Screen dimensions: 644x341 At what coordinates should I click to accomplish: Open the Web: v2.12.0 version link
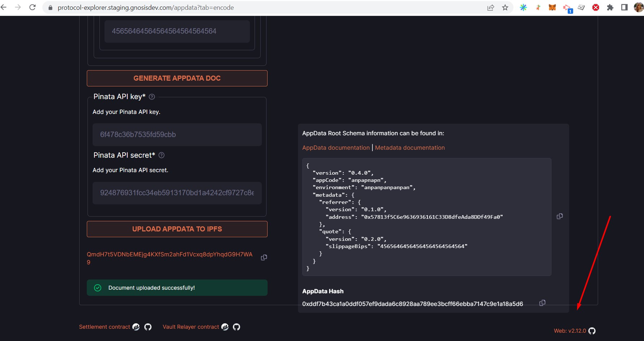pyautogui.click(x=570, y=331)
